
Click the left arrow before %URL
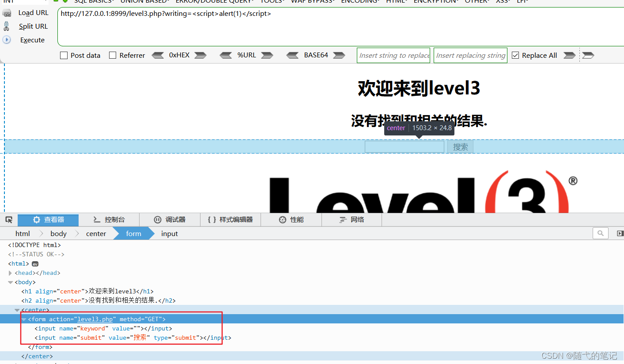click(226, 55)
